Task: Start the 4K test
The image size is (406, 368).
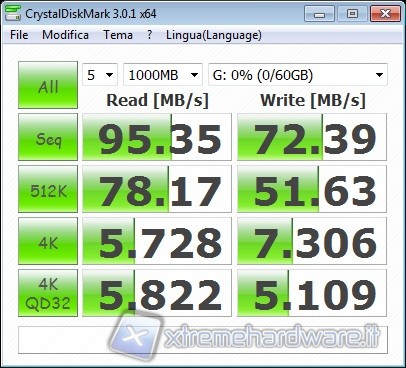Action: [48, 241]
